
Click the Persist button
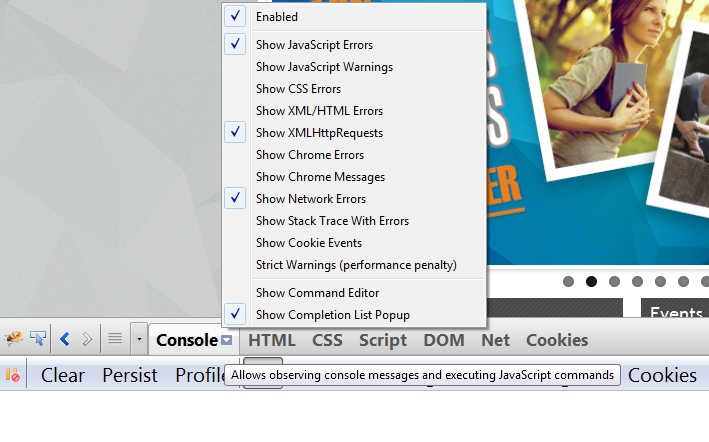pyautogui.click(x=130, y=375)
